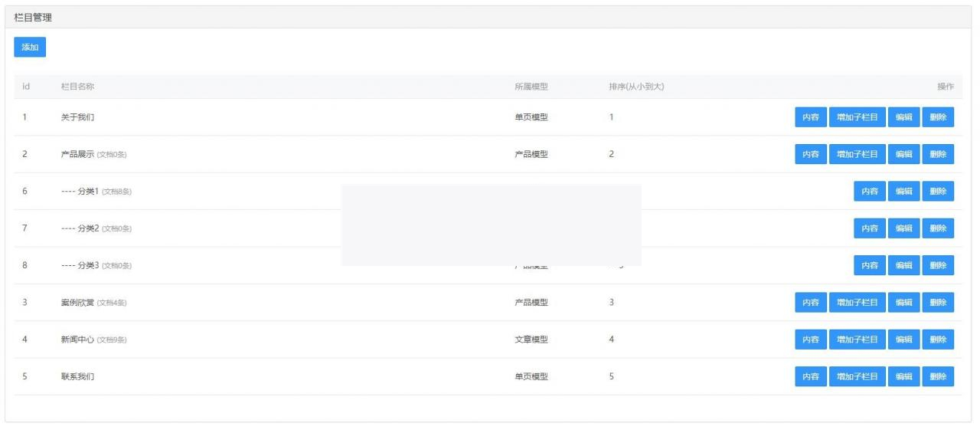Click the 所属模型 column header

531,87
